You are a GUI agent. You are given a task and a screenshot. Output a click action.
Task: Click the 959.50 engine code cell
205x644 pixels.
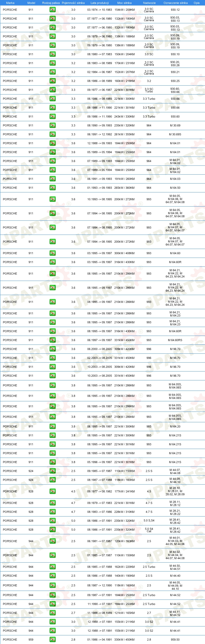175,640
